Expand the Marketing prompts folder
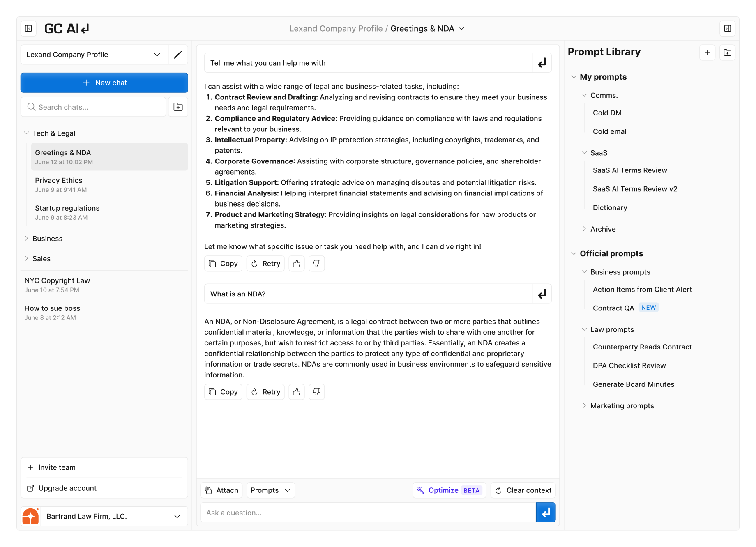Screen dimensions: 756x547 584,406
